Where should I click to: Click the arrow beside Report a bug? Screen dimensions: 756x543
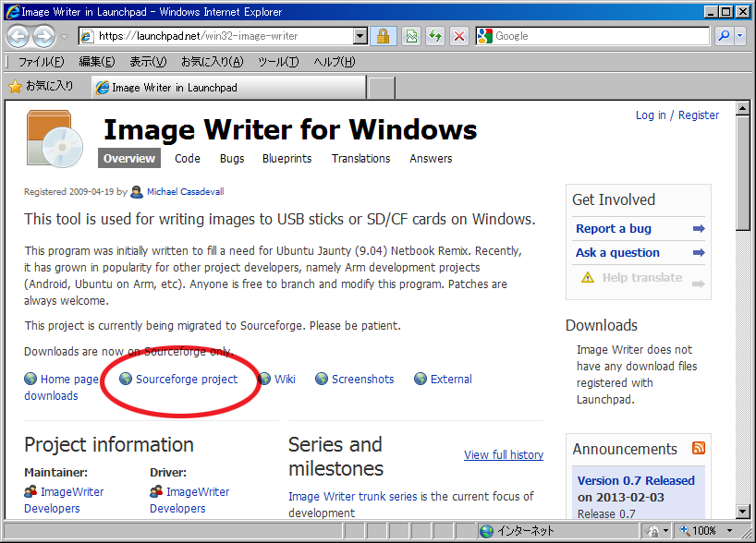point(699,229)
